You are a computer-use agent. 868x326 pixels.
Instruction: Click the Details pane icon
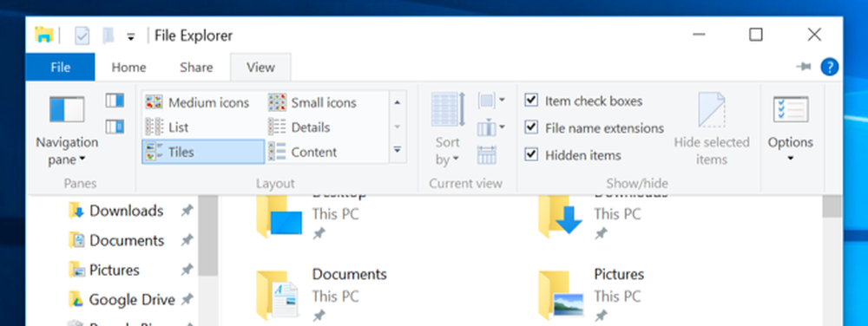115,127
